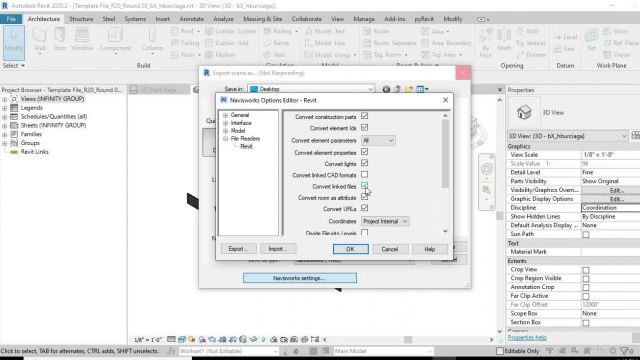This screenshot has height=360, width=640.
Task: Toggle Convert element properties checkbox
Action: [364, 152]
